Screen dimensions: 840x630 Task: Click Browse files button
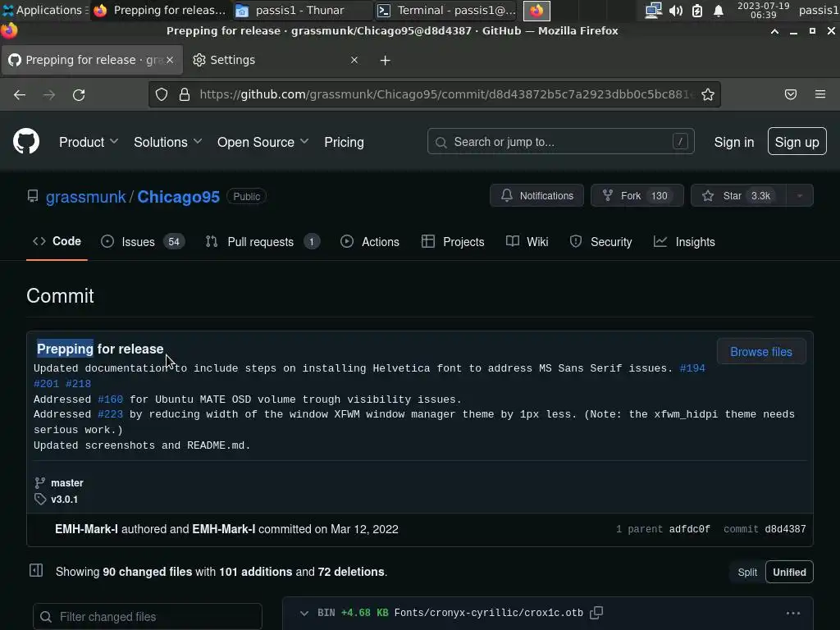760,352
